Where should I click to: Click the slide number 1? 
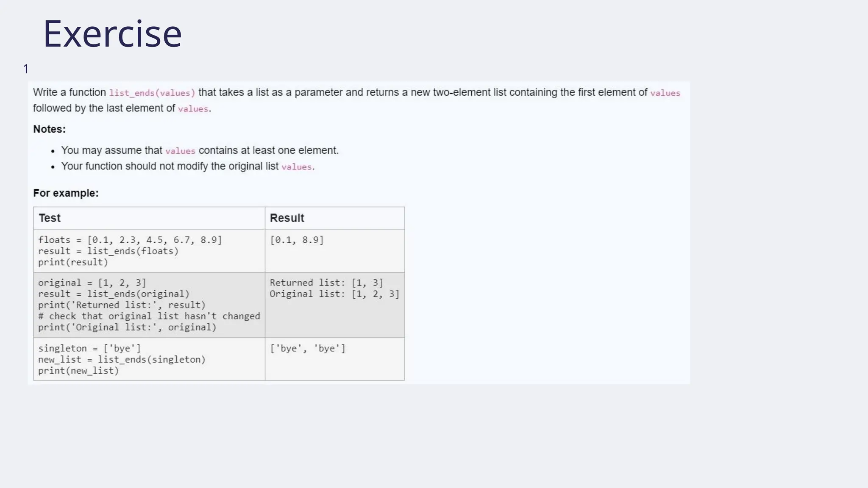pyautogui.click(x=26, y=69)
